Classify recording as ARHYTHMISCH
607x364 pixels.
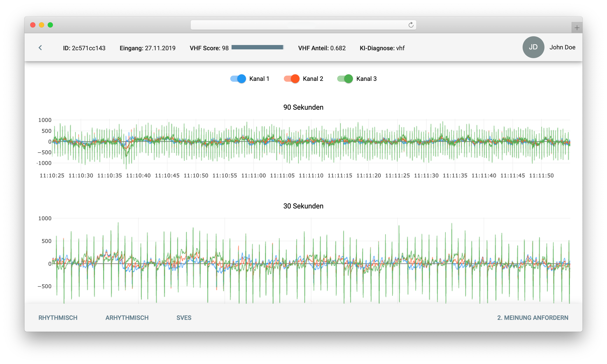click(127, 318)
